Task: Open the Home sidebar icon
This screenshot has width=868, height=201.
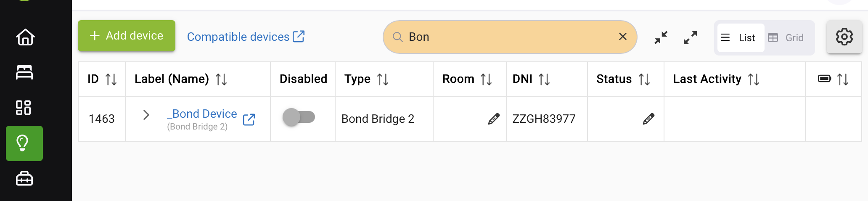Action: [x=25, y=37]
